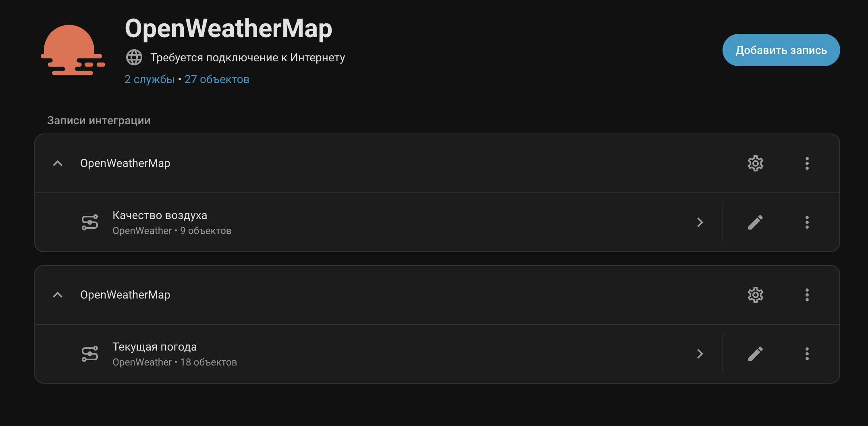
Task: Click the Качество воздуха service icon
Action: click(90, 222)
